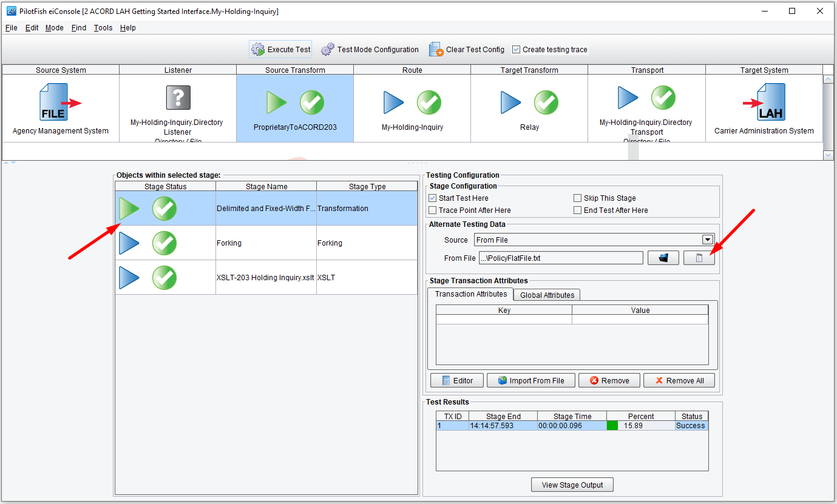Select XSLT-203 Holding Inquiry.xslt row

pos(266,278)
